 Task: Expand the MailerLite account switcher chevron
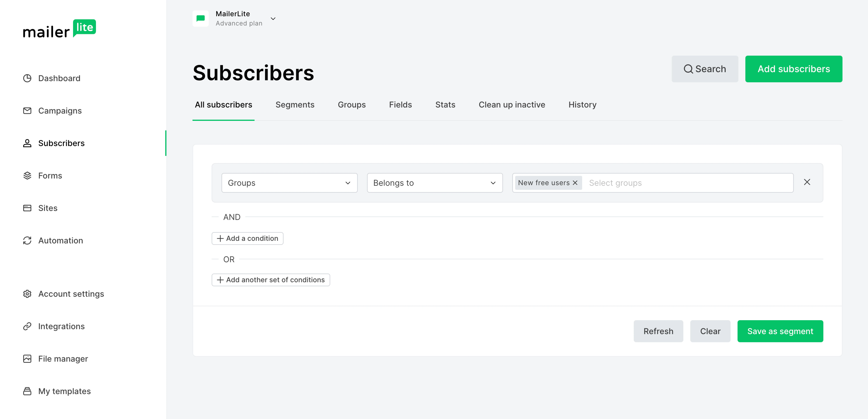[x=273, y=19]
